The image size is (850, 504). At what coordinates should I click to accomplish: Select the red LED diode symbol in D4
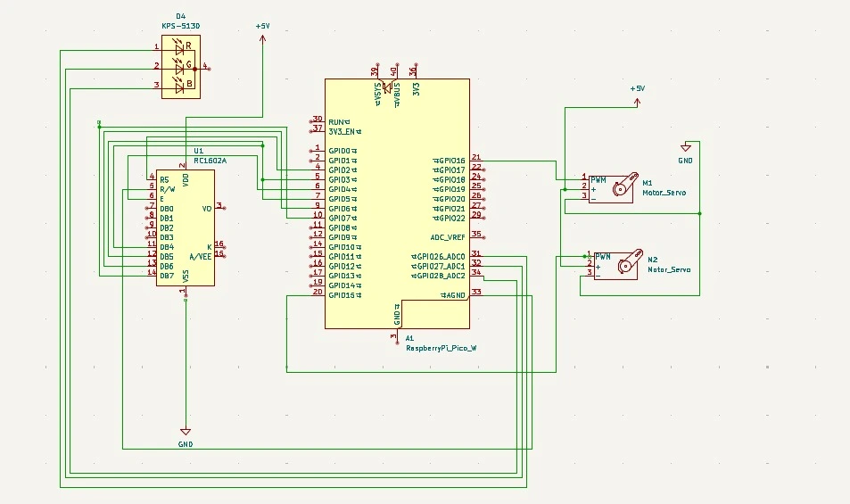coord(177,49)
